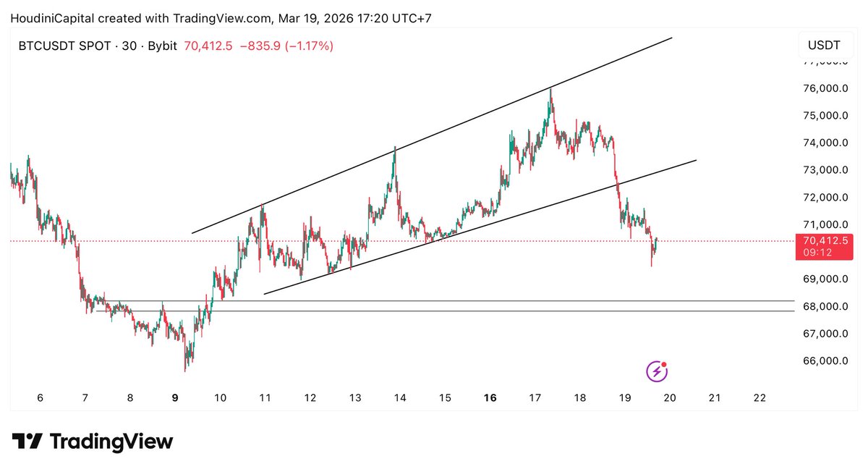Click bold date label 16 on time axis
This screenshot has height=472, width=868.
pos(490,397)
